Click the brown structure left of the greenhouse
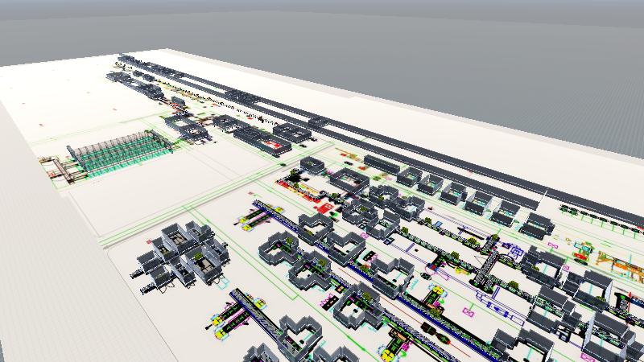Viewport: 644px width, 362px height. [x=56, y=167]
